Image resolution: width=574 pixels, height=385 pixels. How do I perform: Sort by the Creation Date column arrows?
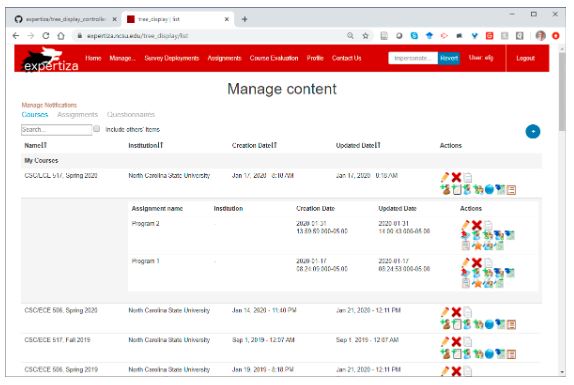coord(274,145)
